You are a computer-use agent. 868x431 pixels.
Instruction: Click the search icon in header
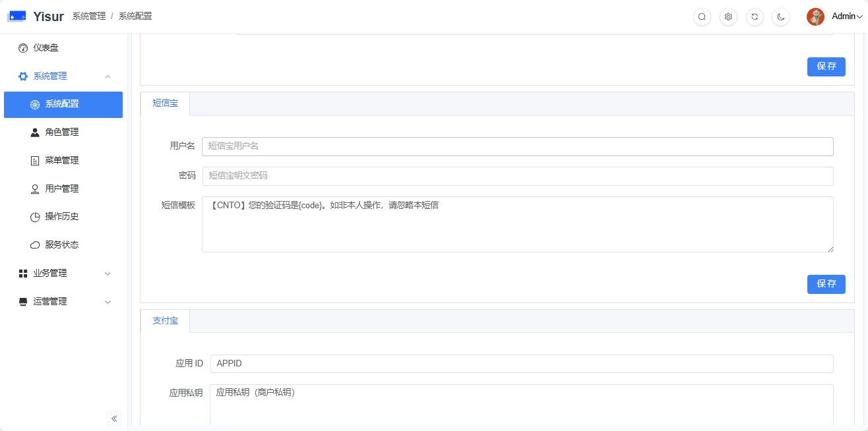702,17
